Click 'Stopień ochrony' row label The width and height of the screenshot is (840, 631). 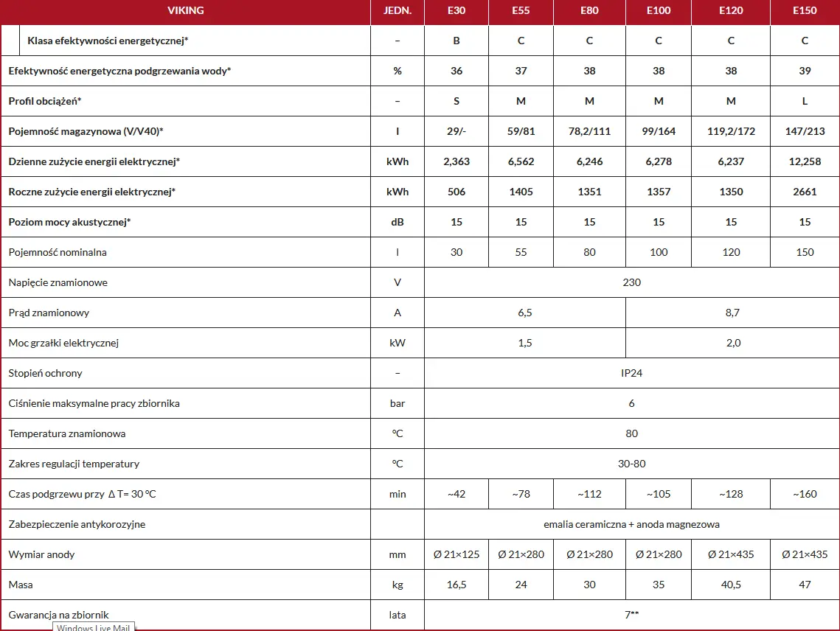tap(45, 373)
